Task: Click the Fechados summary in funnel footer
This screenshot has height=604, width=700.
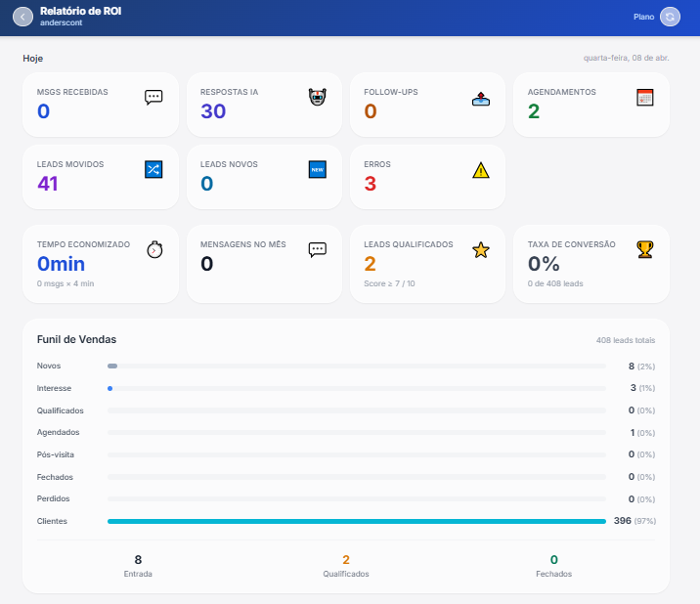Action: (553, 566)
